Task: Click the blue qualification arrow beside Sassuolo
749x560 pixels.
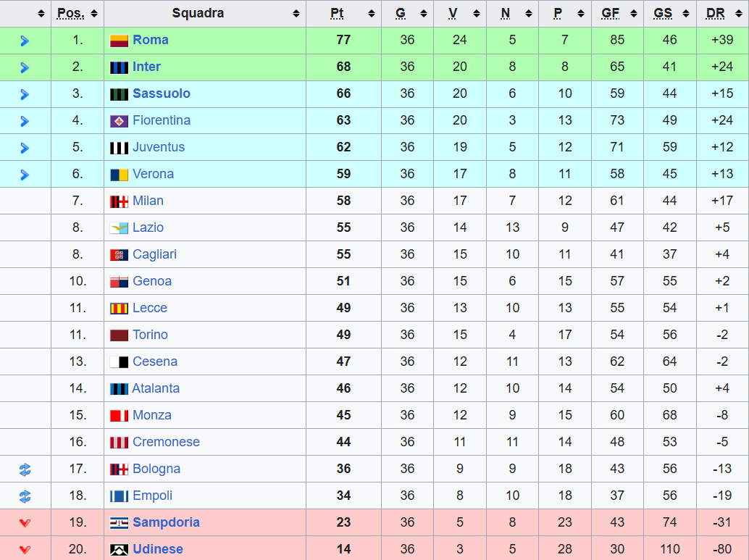Action: 25,95
